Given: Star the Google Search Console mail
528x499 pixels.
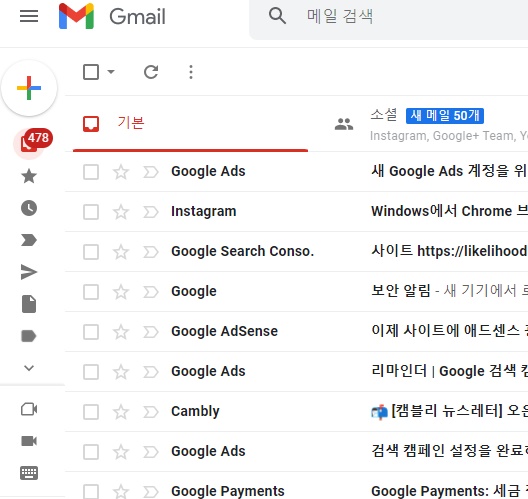Looking at the screenshot, I should point(121,252).
